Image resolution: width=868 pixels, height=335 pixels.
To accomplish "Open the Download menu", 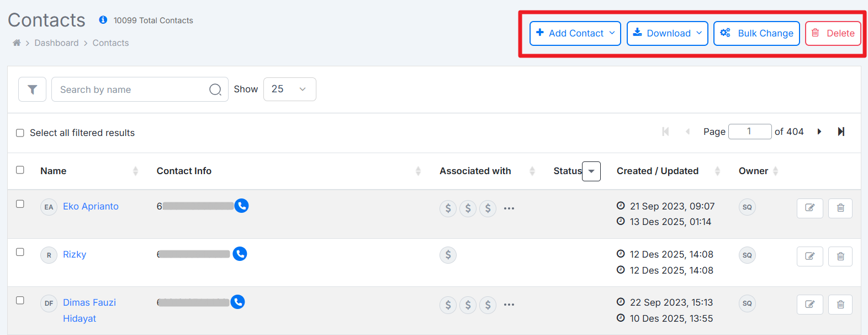I will pos(667,33).
